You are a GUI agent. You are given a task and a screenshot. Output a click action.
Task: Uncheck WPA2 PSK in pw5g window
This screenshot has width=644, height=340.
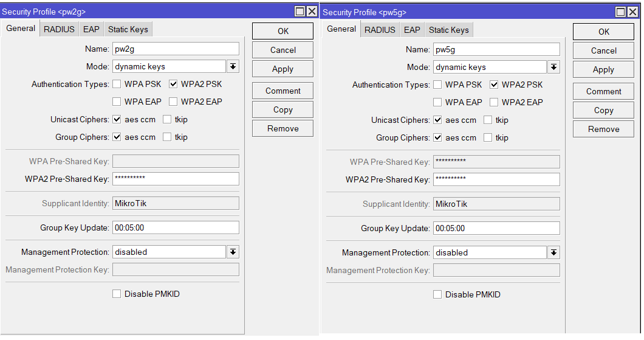494,85
